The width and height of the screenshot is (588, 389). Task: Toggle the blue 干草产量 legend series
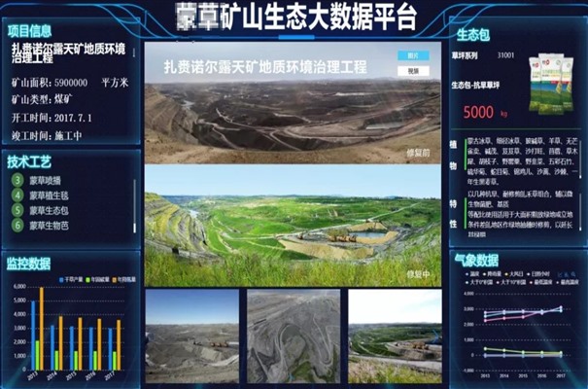(x=71, y=279)
